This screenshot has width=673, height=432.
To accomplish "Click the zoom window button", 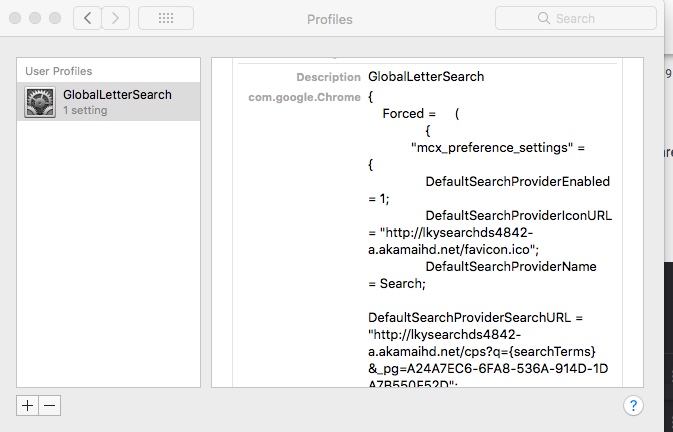I will tap(55, 18).
